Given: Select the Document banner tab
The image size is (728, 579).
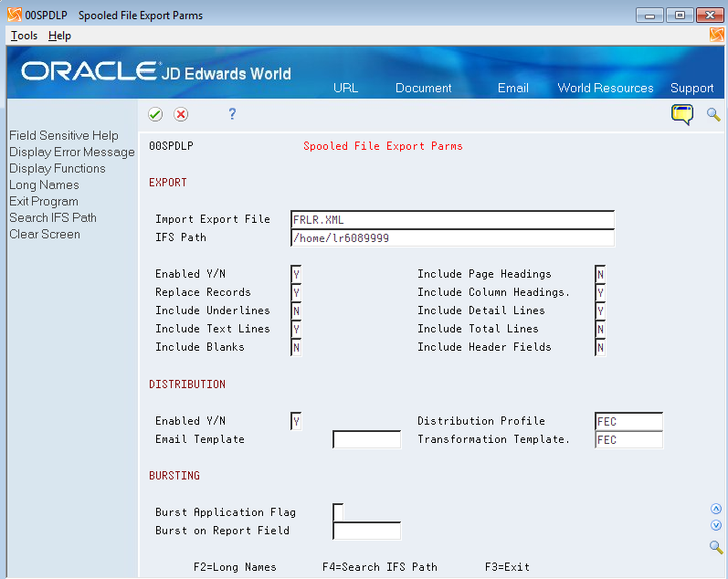Looking at the screenshot, I should (x=423, y=88).
